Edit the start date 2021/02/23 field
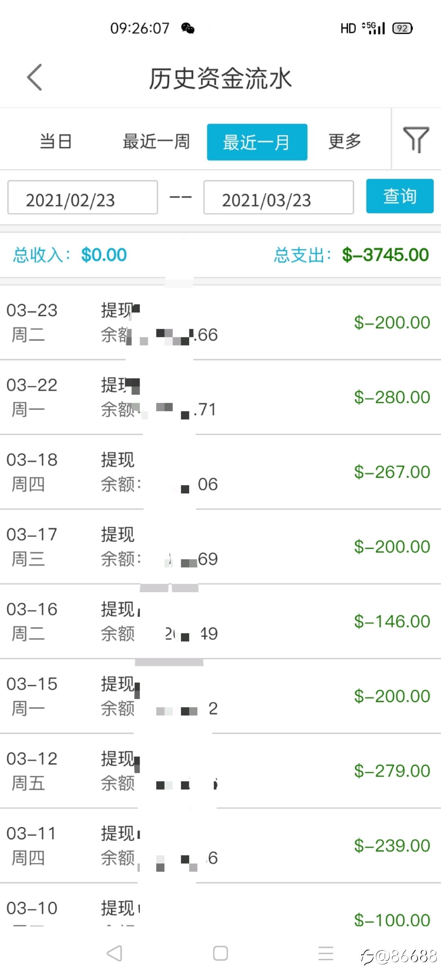The height and width of the screenshot is (980, 441). click(x=82, y=197)
